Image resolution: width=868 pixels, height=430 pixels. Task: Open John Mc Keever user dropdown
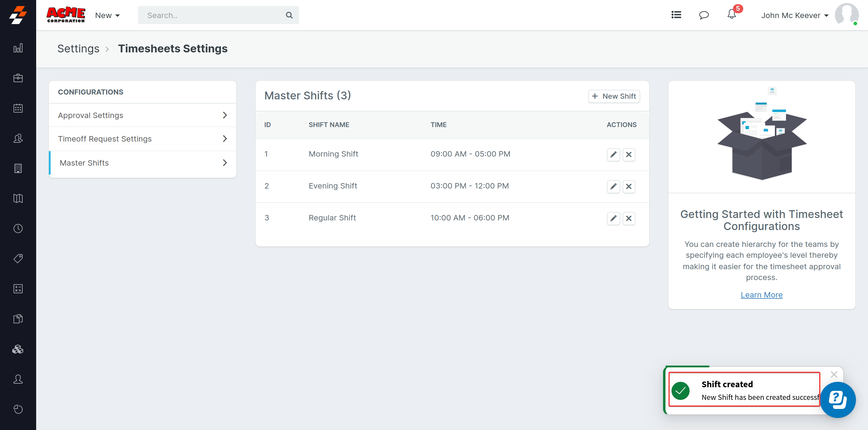pyautogui.click(x=794, y=15)
